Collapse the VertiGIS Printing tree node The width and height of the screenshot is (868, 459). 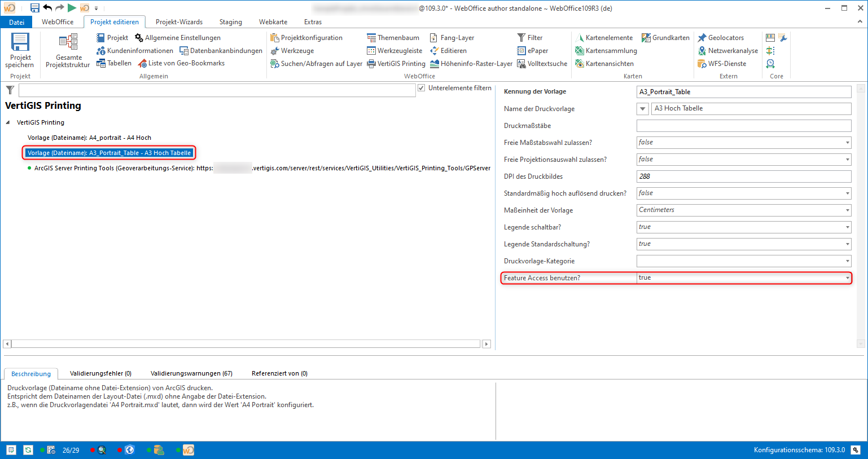(7, 122)
